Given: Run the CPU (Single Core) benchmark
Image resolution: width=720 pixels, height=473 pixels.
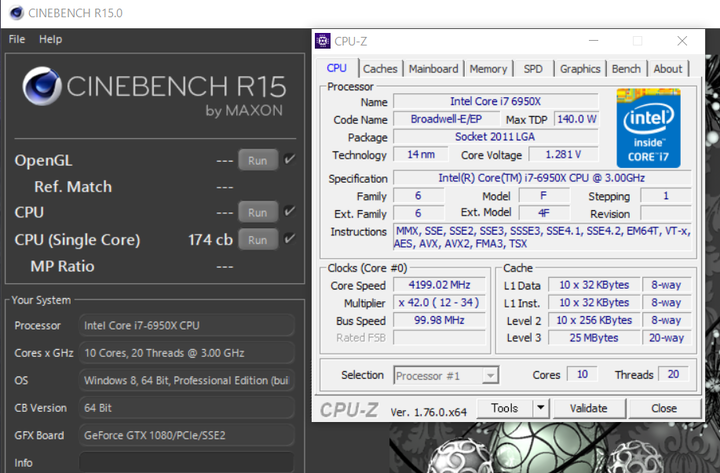Looking at the screenshot, I should pos(258,240).
